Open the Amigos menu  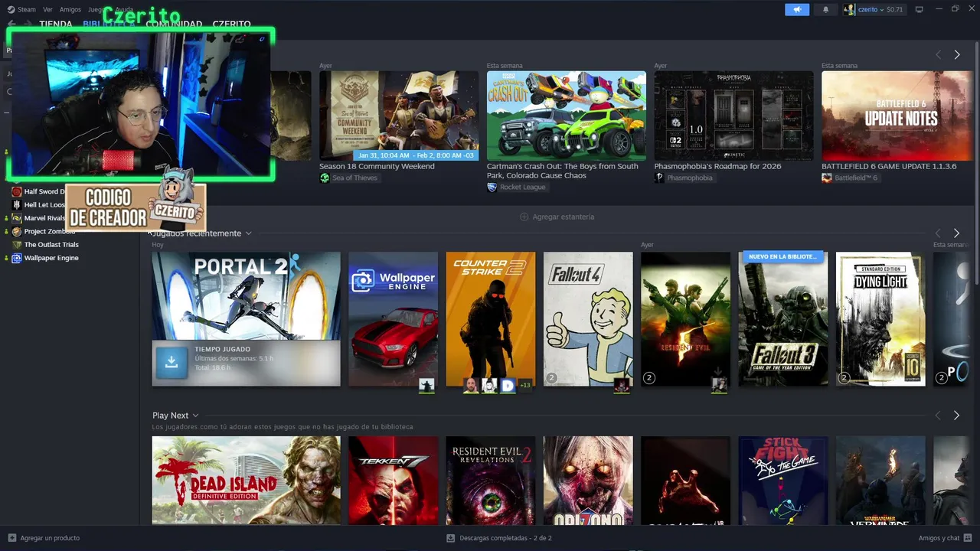pos(70,9)
